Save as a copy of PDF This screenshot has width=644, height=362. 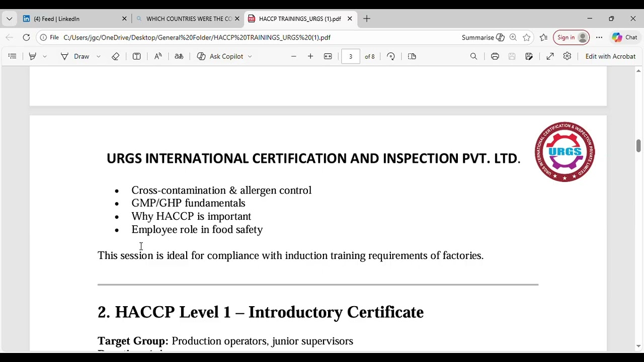click(x=529, y=56)
